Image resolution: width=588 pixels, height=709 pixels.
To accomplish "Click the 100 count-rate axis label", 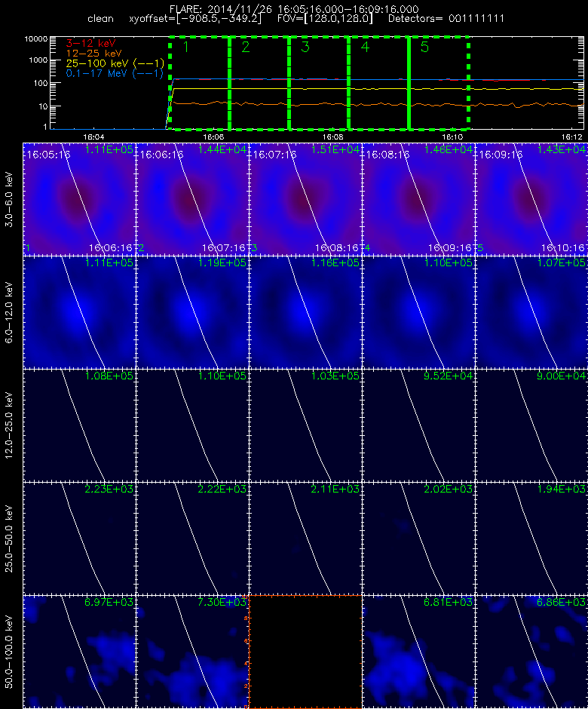I will pos(41,84).
